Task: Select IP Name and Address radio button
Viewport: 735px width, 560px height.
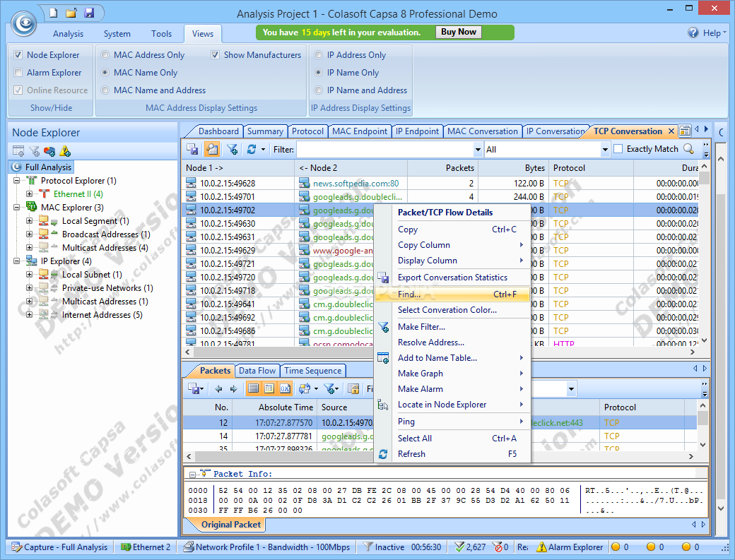Action: pos(318,90)
